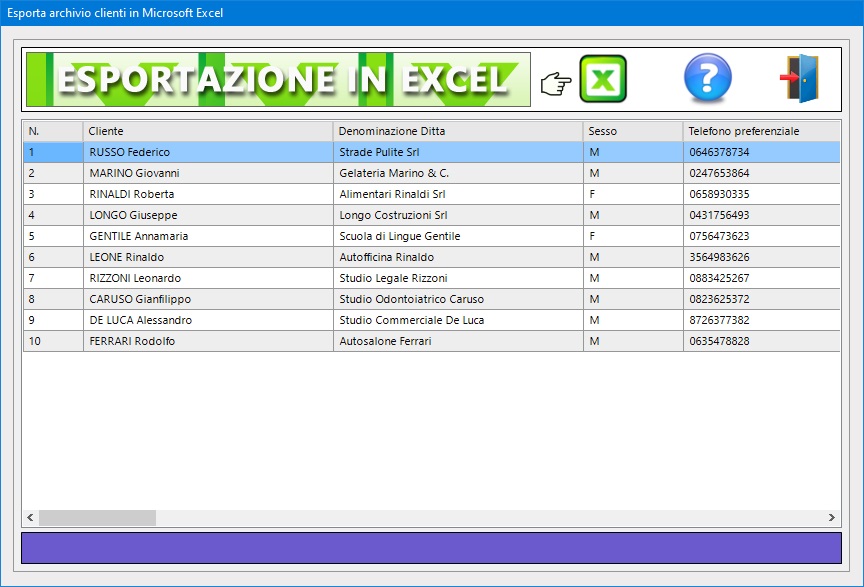The width and height of the screenshot is (864, 587).
Task: Click the left arrow of horizontal scrollbar
Action: (30, 518)
